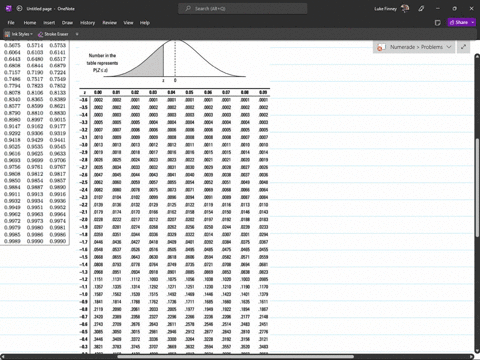The image size is (480, 360).
Task: Open the Review tab
Action: pyautogui.click(x=109, y=23)
